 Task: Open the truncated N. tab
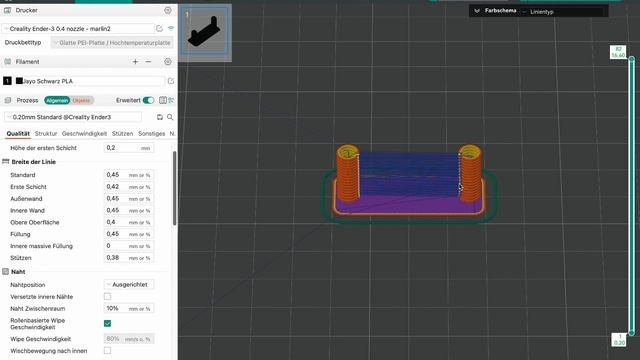coord(172,133)
